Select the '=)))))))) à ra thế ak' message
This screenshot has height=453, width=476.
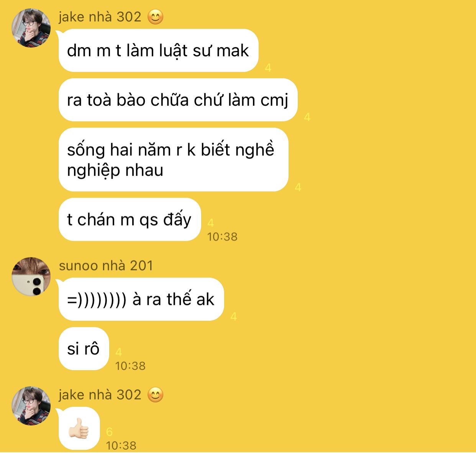click(x=141, y=299)
